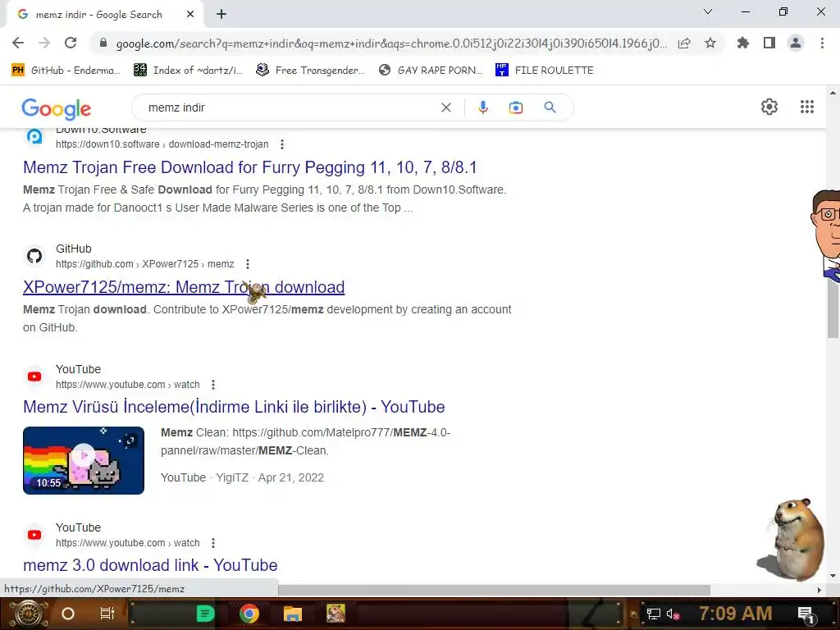Click the 7:09 AM clock
The height and width of the screenshot is (630, 840).
736,613
